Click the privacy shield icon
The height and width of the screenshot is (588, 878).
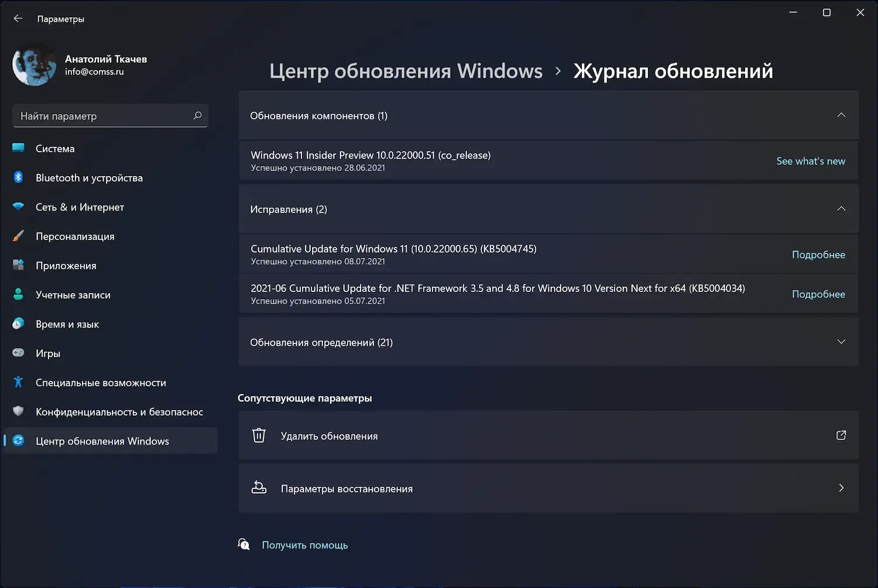point(18,411)
